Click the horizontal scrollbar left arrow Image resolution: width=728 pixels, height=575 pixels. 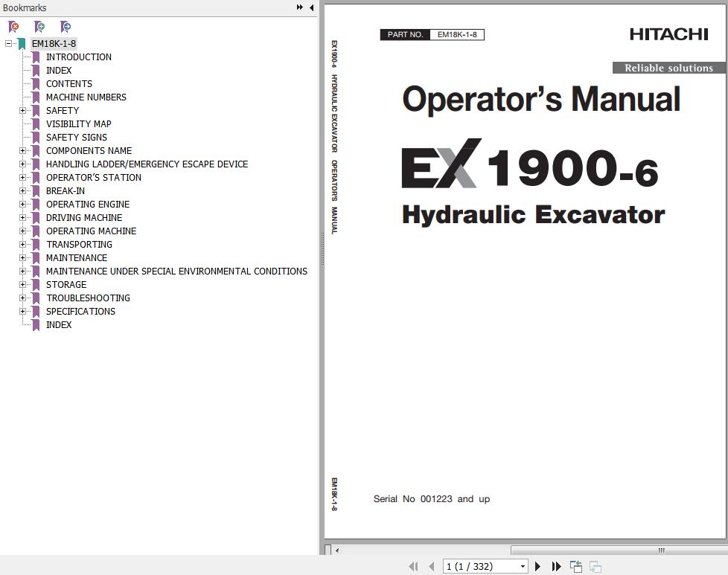(x=337, y=551)
